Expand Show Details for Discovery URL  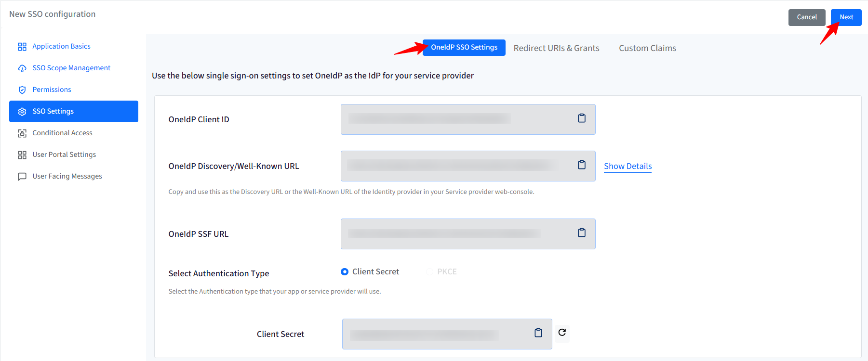coord(628,166)
